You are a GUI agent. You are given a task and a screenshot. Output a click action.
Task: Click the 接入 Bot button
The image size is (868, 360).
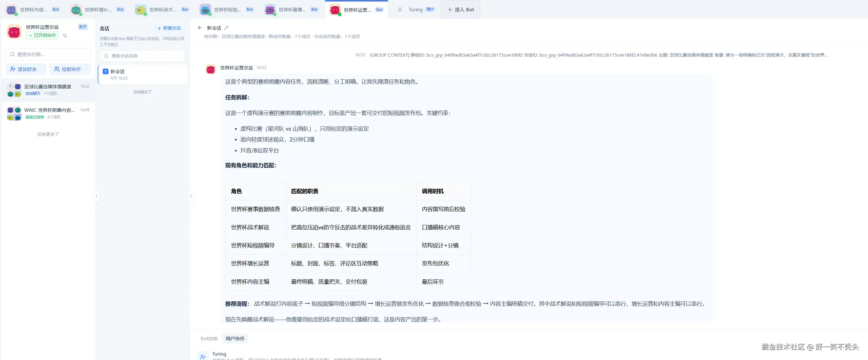tap(461, 10)
